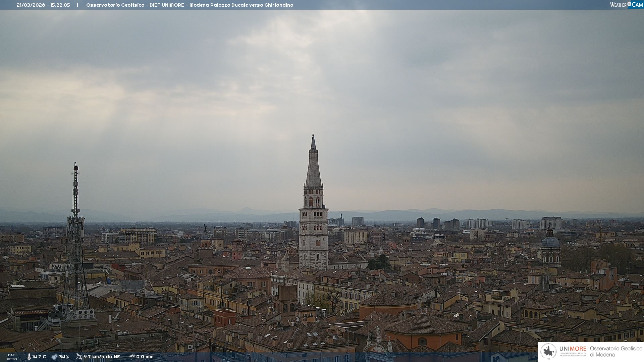Click the WeatherCAM logo

[626, 5]
